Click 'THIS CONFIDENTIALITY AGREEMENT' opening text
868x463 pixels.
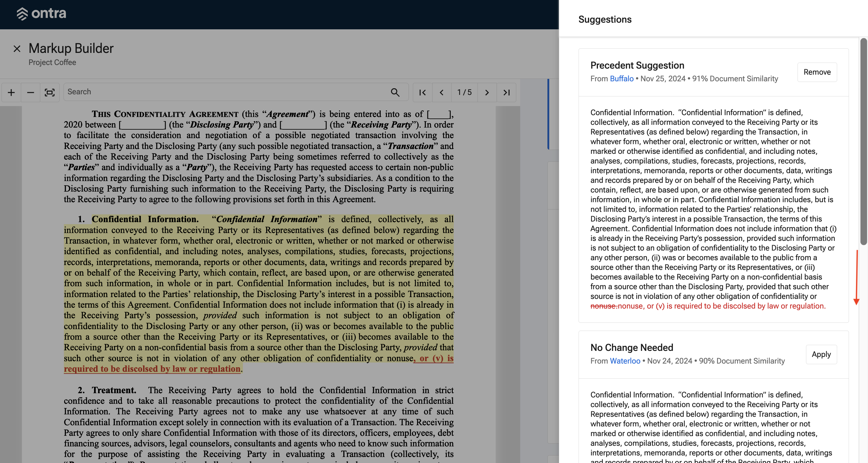[165, 114]
